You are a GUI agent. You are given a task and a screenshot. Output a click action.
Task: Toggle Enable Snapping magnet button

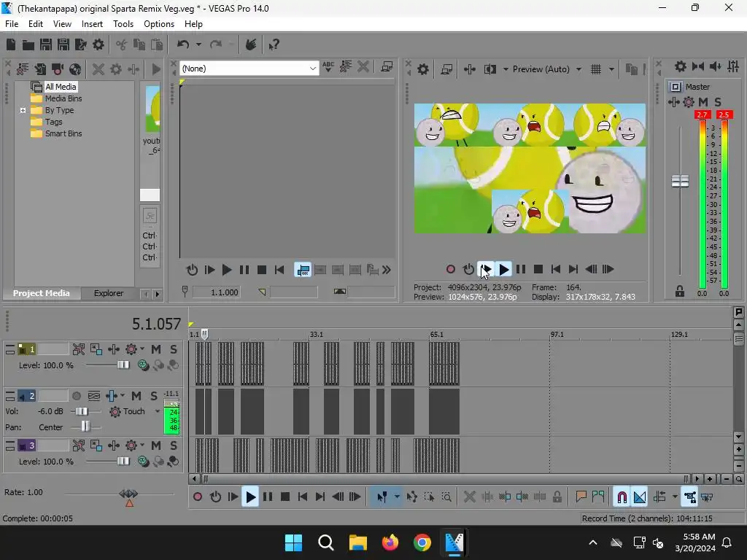click(x=622, y=497)
